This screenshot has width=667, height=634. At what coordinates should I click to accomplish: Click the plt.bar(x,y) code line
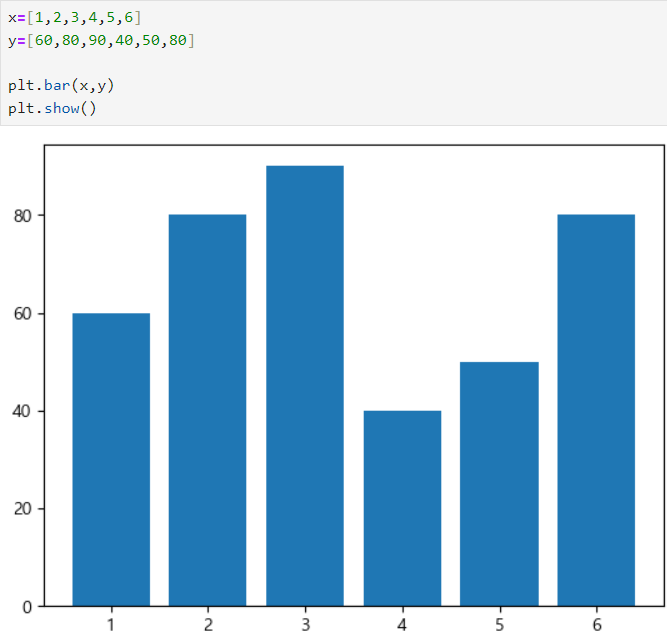61,86
